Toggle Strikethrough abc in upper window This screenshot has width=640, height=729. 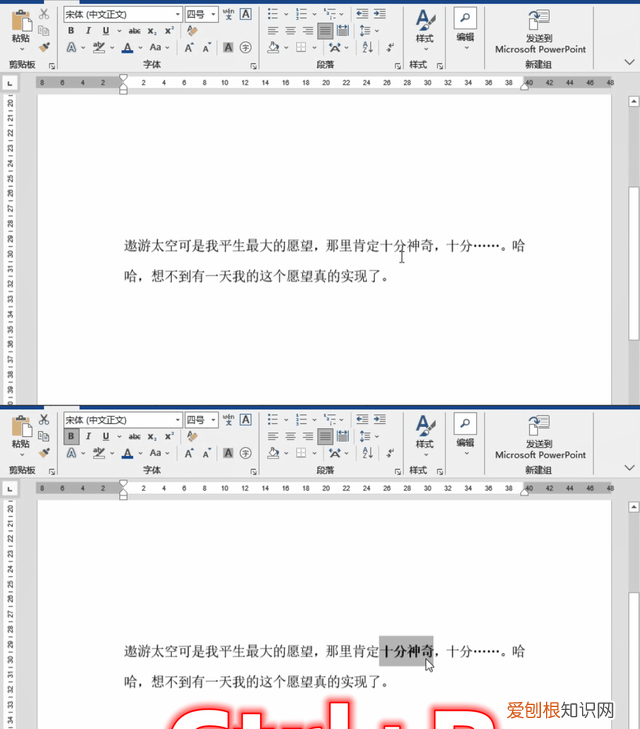134,31
